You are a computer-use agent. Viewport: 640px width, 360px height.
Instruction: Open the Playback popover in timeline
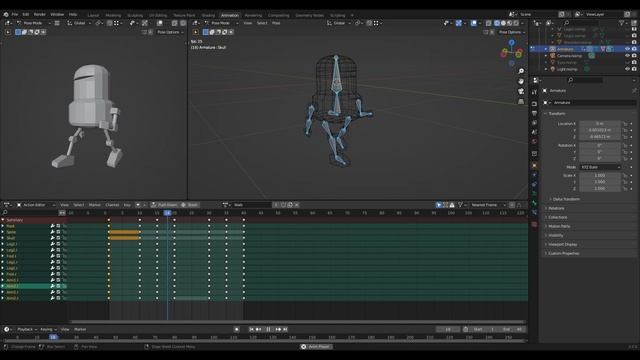point(27,329)
